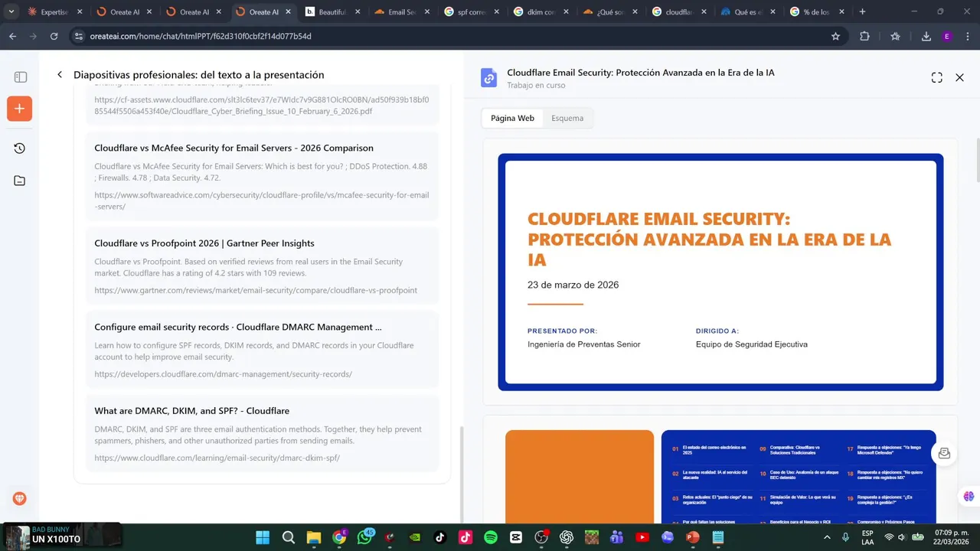Click the address bar URL field
Viewport: 980px width, 551px height.
coord(452,36)
